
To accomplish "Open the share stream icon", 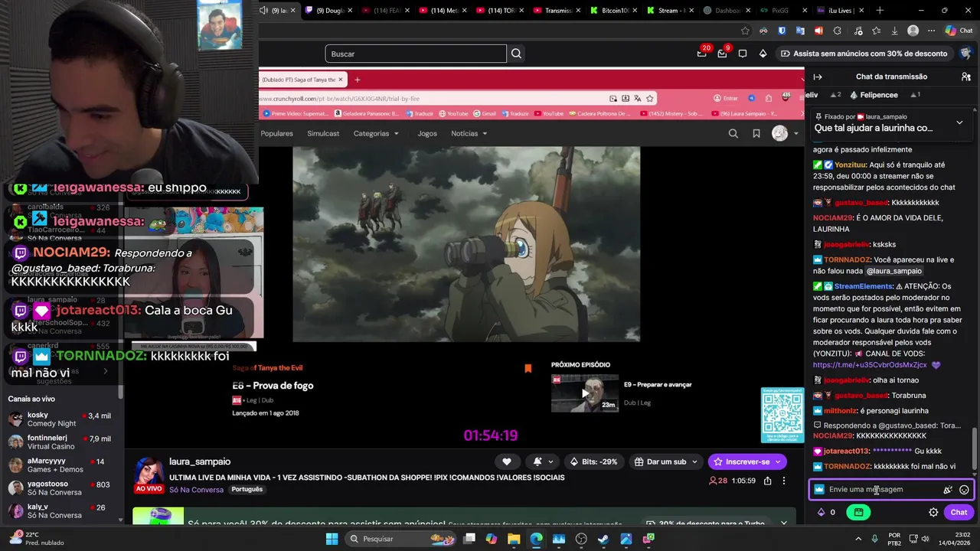I will 766,481.
